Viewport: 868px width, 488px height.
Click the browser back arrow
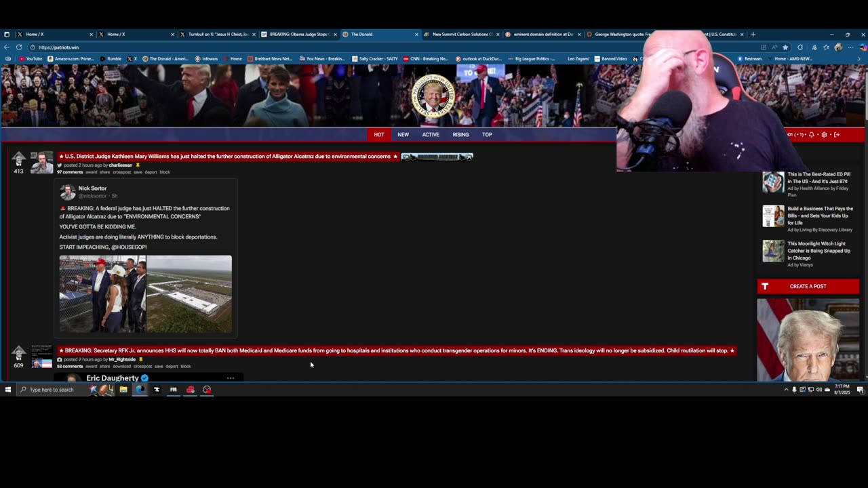(x=7, y=47)
